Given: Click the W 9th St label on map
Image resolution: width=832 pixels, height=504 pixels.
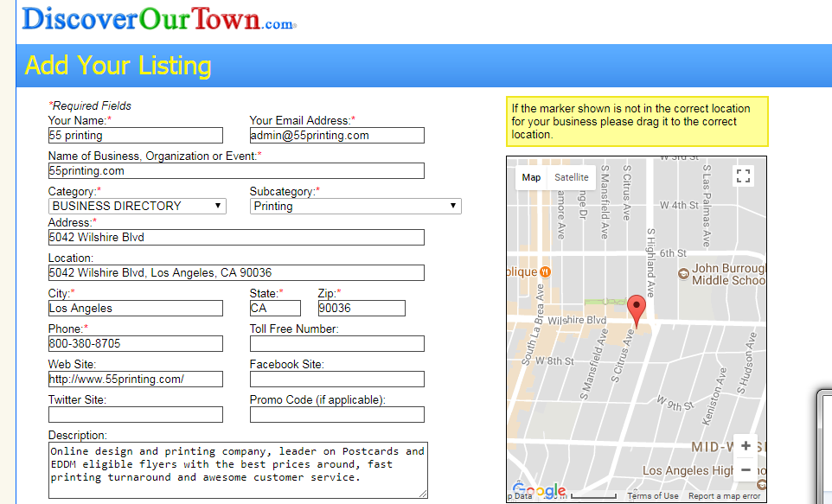Looking at the screenshot, I should click(x=675, y=403).
